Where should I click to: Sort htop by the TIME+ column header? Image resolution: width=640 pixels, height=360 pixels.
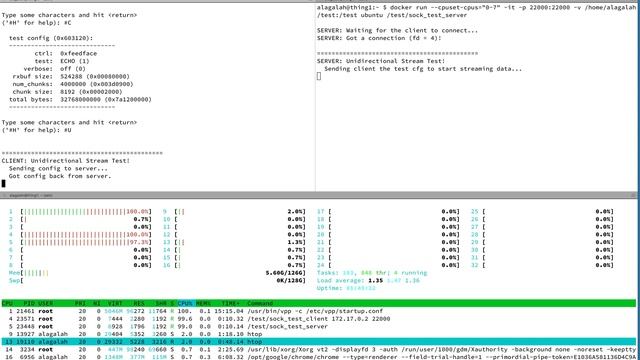pos(231,303)
